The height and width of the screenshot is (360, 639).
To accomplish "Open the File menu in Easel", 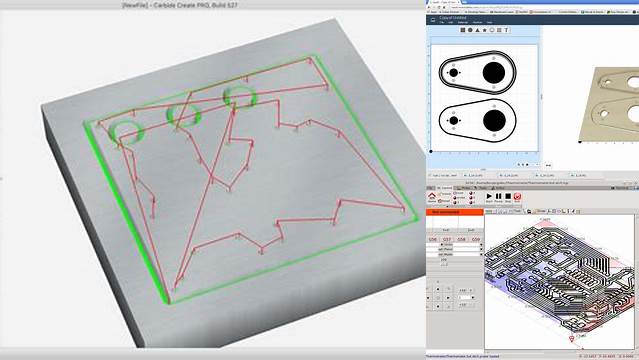I will (441, 22).
